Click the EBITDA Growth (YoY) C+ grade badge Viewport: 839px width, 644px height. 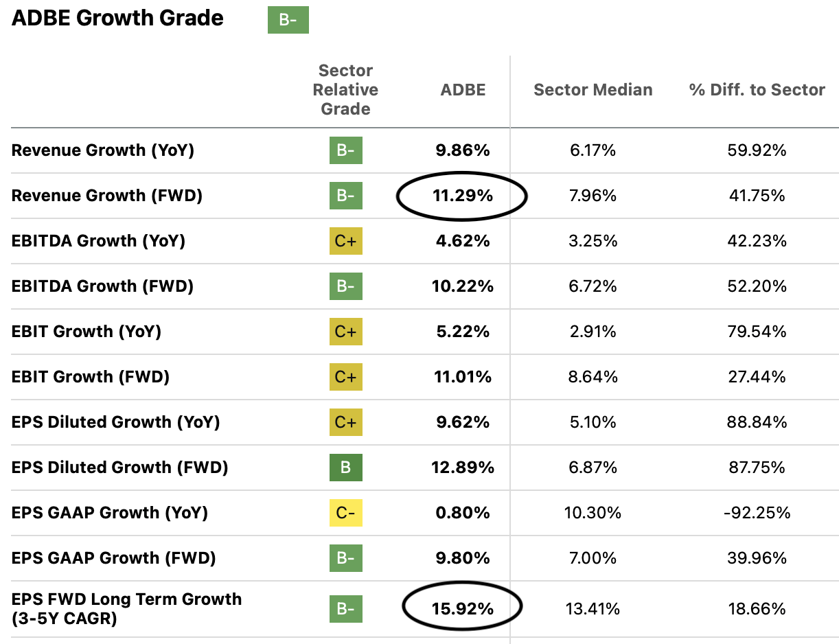345,241
